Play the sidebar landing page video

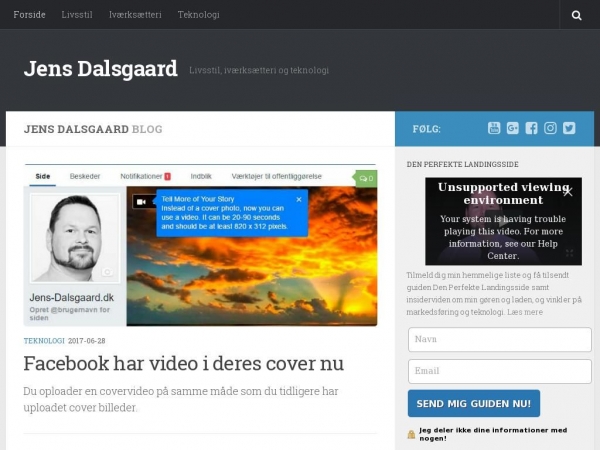503,222
